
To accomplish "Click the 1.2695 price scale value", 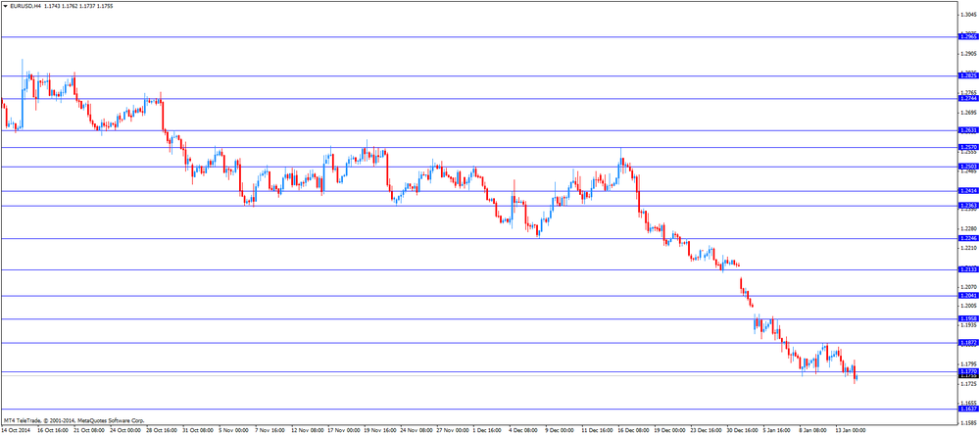I will tap(970, 113).
